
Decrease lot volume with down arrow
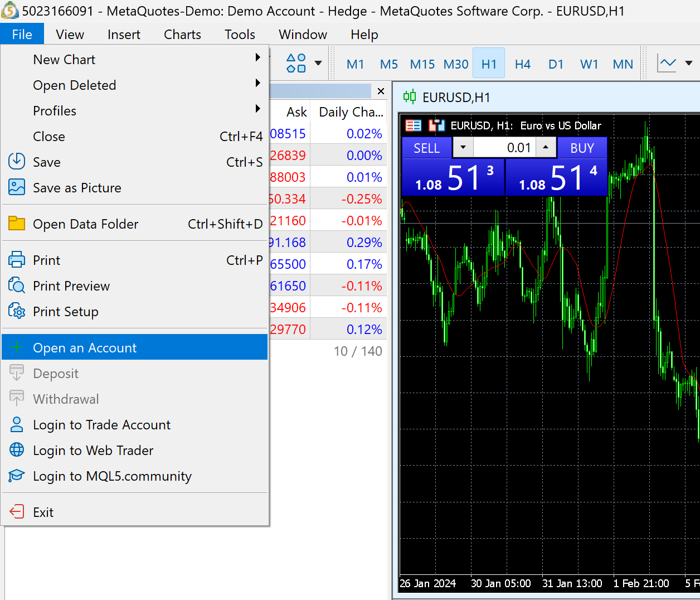point(463,148)
